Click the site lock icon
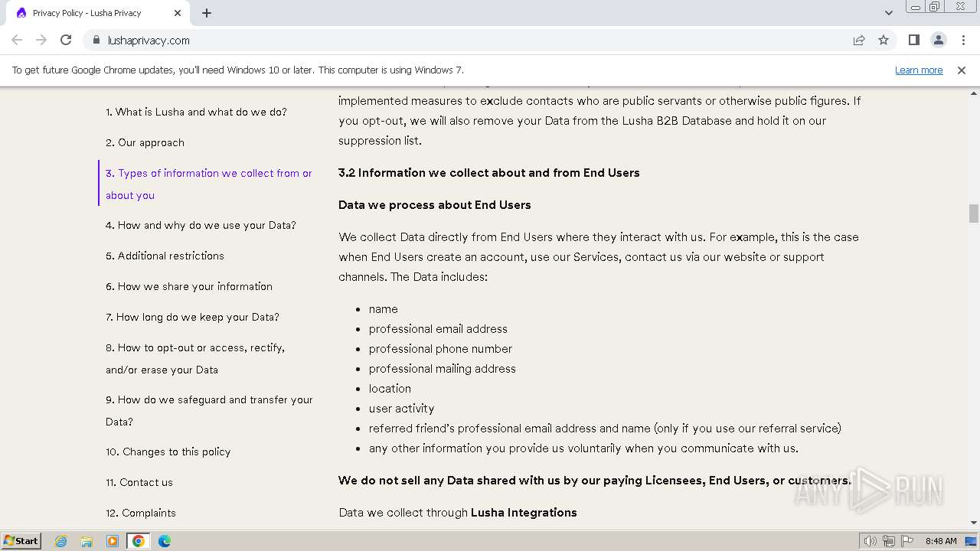The width and height of the screenshot is (980, 551). tap(96, 40)
